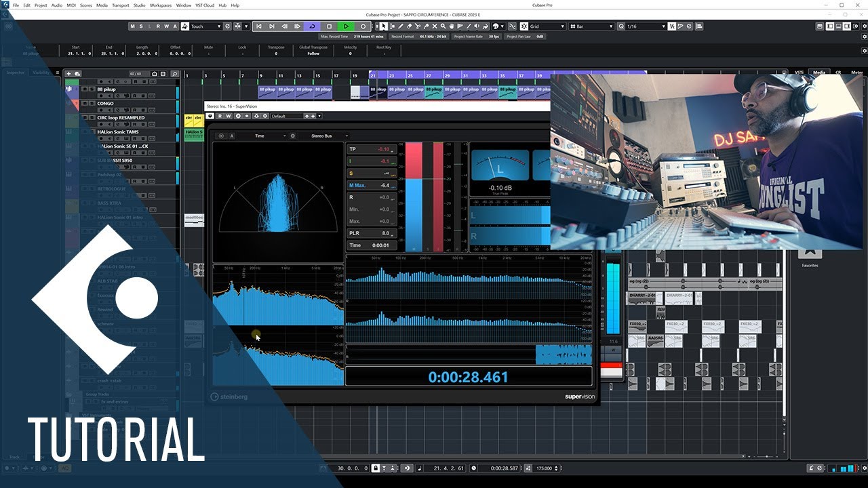868x488 pixels.
Task: Select the Line tool
Action: [x=469, y=26]
